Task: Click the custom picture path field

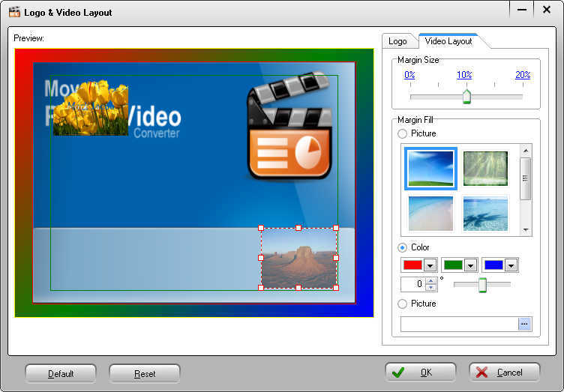Action: pyautogui.click(x=459, y=324)
